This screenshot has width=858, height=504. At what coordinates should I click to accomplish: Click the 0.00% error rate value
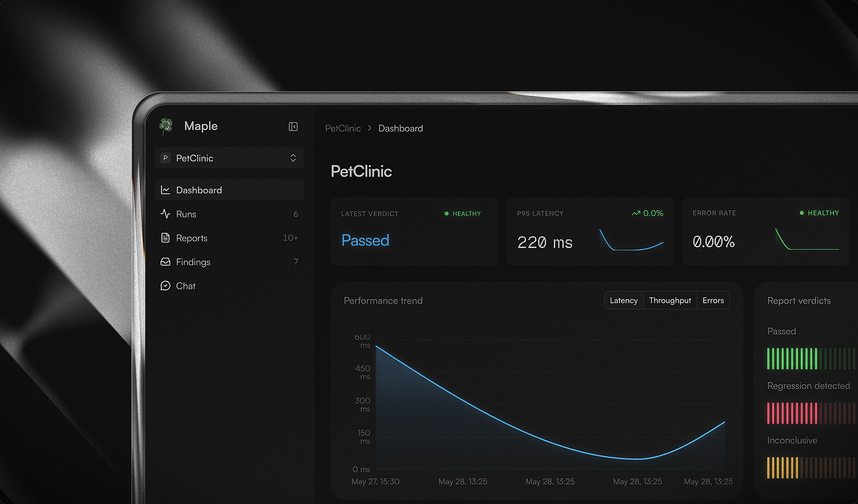[714, 242]
